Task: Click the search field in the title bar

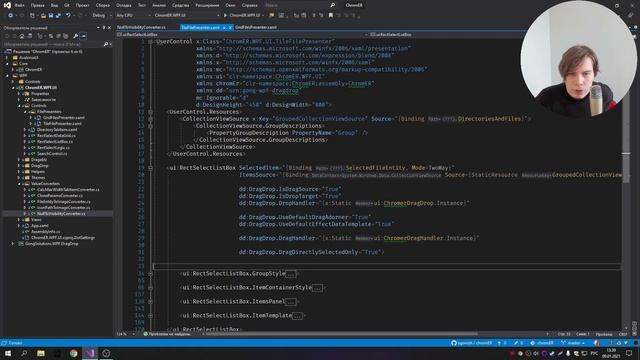Action: point(300,5)
